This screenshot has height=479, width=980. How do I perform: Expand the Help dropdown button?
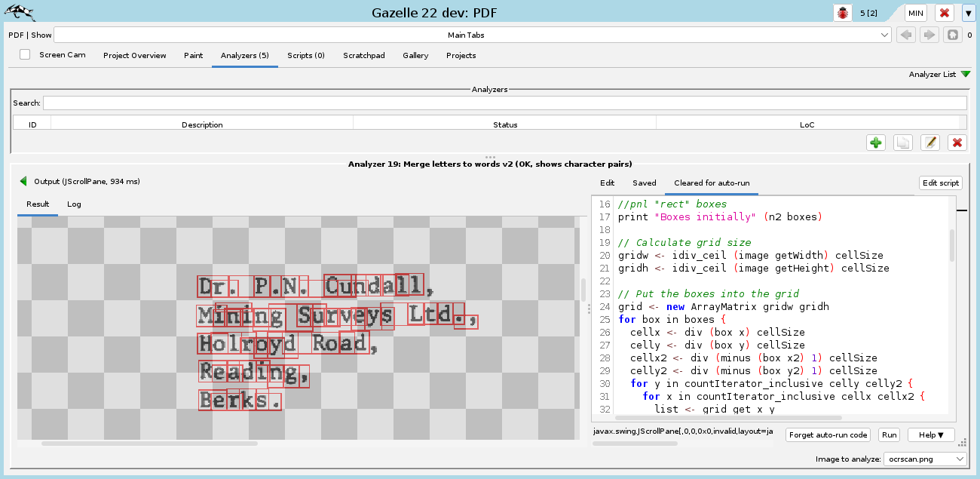[x=931, y=435]
